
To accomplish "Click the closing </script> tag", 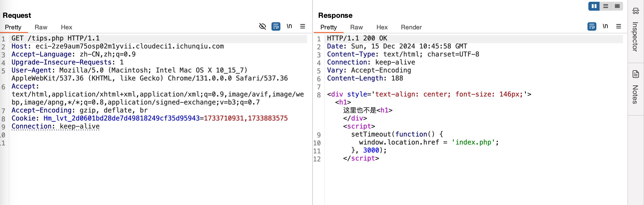I will click(x=361, y=158).
